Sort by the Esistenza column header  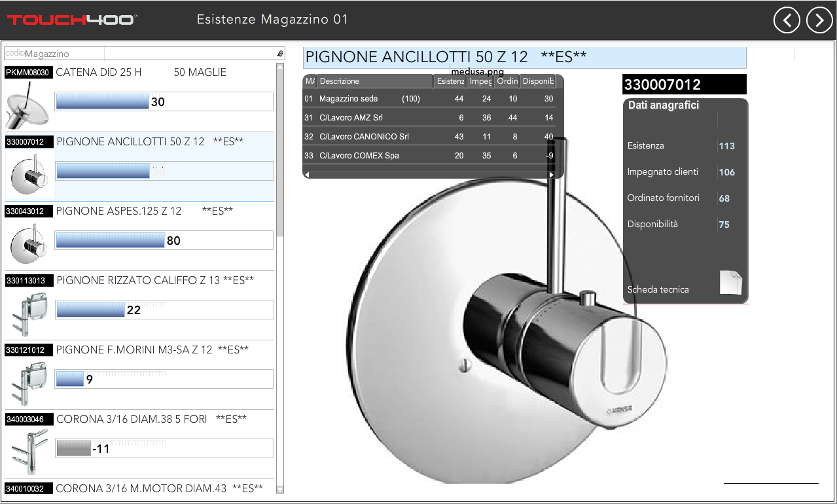(x=450, y=81)
